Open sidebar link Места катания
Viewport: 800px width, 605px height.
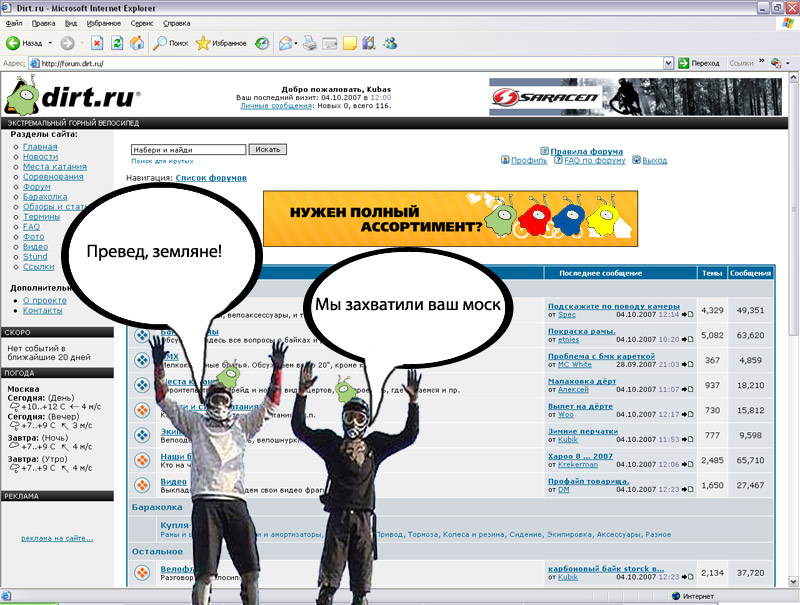55,167
